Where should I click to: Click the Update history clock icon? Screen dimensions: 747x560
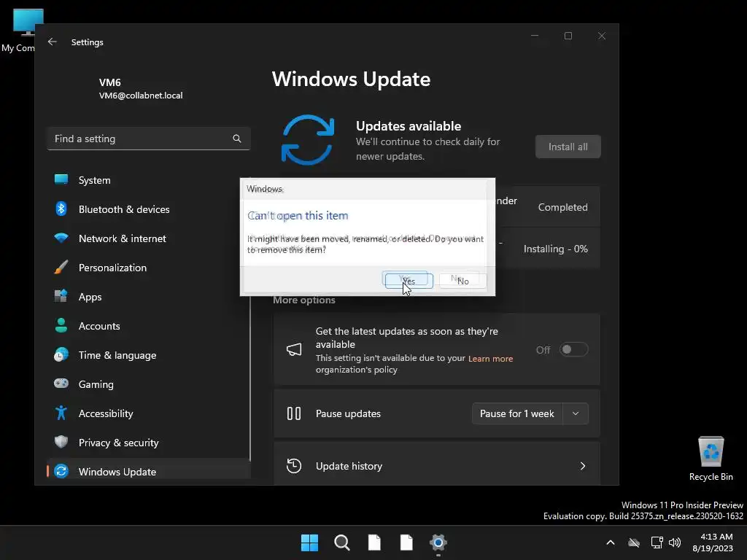pyautogui.click(x=294, y=466)
